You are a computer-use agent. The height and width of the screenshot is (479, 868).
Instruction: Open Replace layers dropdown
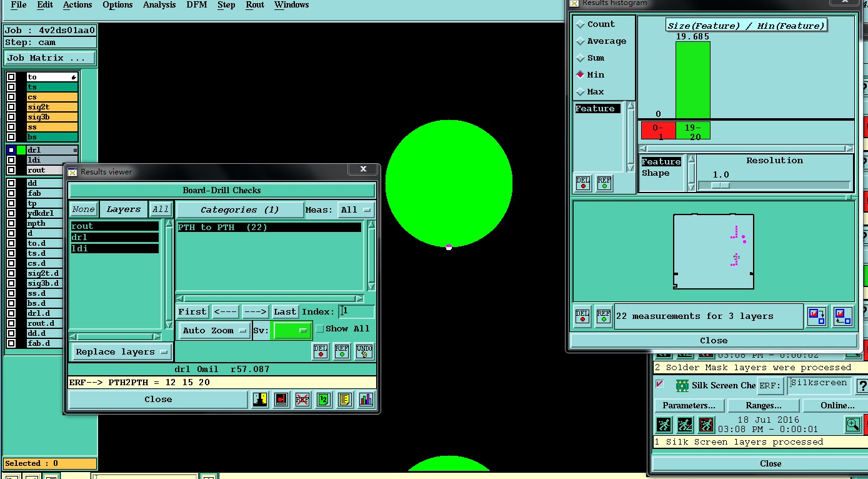pos(121,351)
